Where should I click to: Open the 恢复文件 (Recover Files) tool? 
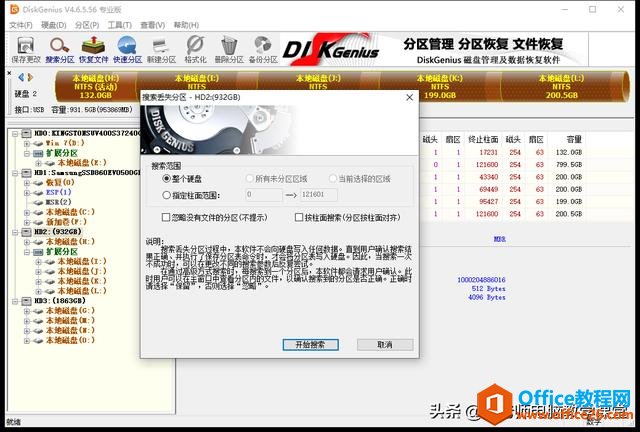click(x=93, y=48)
